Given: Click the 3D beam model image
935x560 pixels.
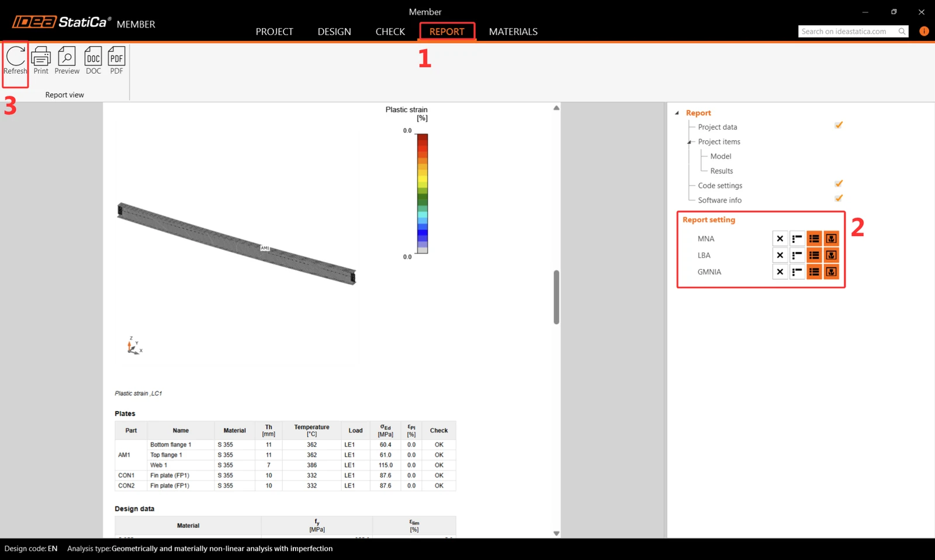Looking at the screenshot, I should coord(237,244).
